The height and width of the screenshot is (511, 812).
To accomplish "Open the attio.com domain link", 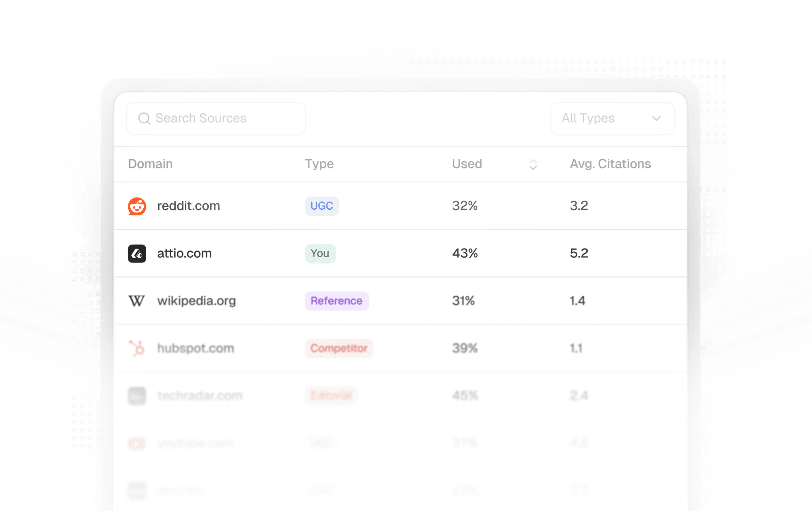I will 184,253.
